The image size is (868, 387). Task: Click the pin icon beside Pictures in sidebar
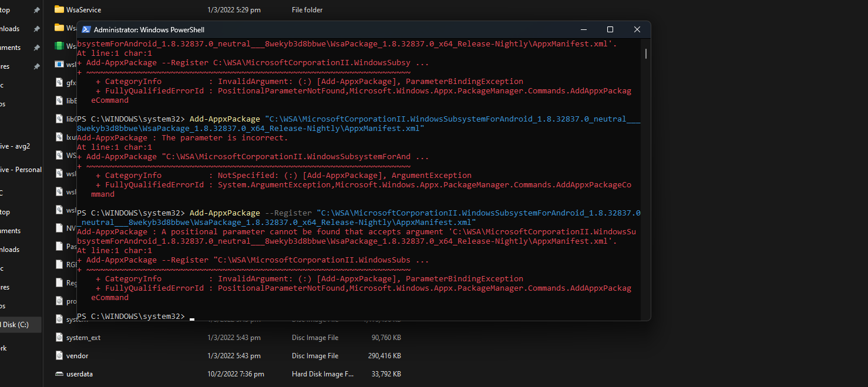point(36,66)
